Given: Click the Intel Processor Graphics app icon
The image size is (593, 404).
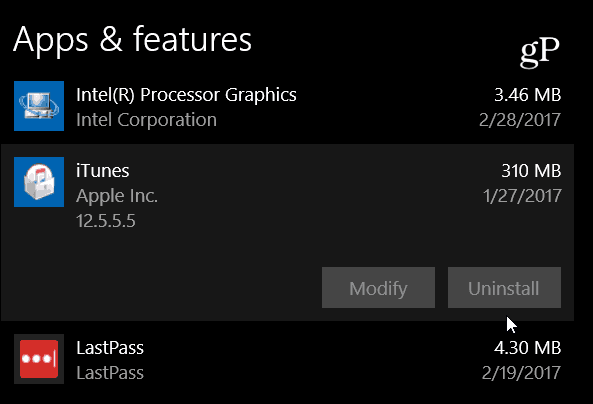Looking at the screenshot, I should (x=39, y=106).
